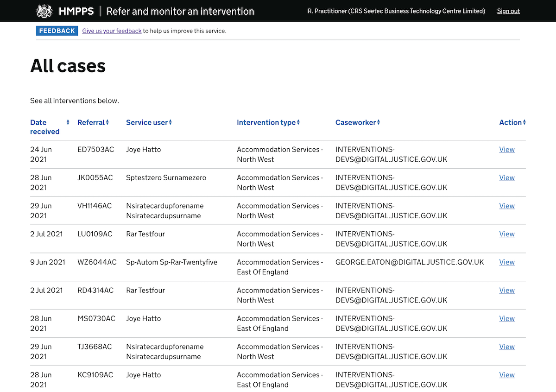Click sort arrows beside Date received
The image size is (556, 392).
coord(68,122)
